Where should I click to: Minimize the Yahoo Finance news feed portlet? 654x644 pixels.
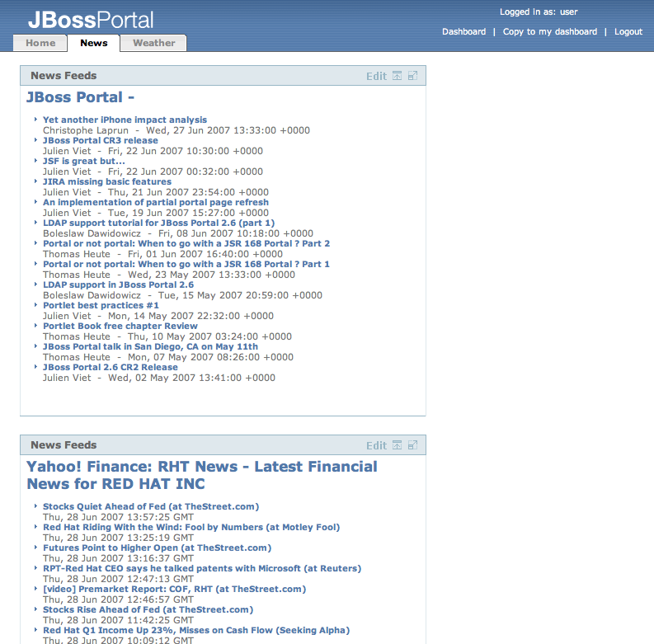point(397,445)
